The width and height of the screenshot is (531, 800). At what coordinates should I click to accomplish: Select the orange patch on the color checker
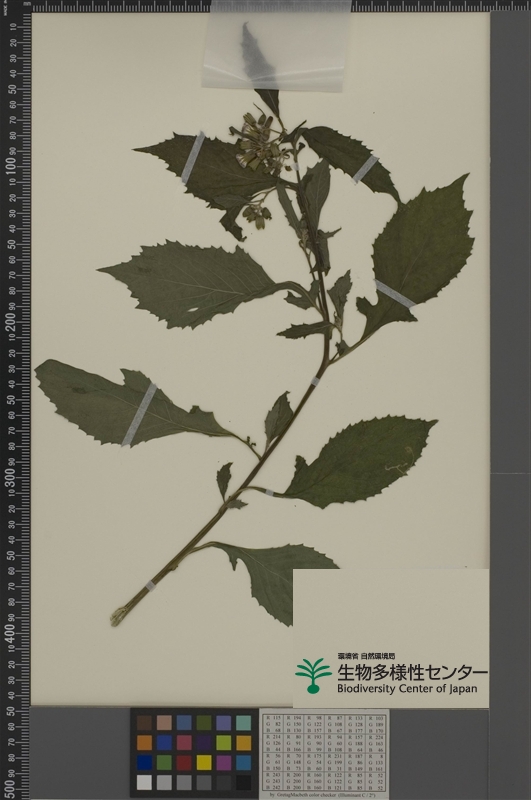tap(144, 742)
